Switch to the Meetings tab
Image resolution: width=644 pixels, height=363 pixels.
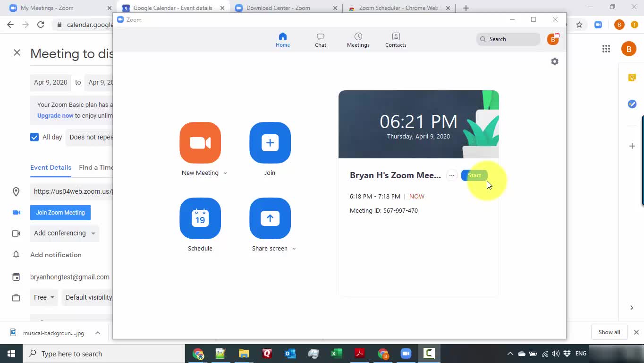358,40
